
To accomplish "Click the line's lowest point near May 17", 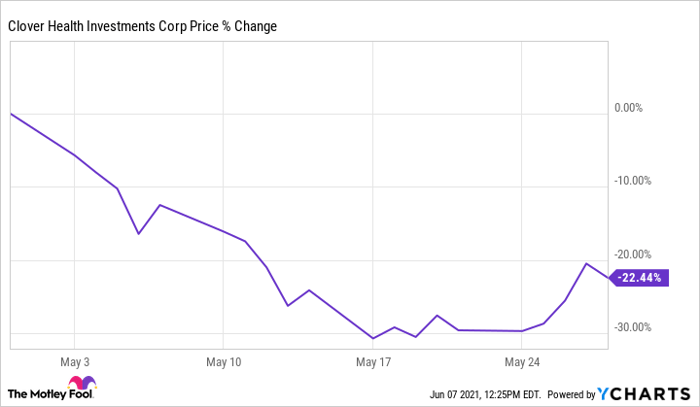I will (373, 338).
